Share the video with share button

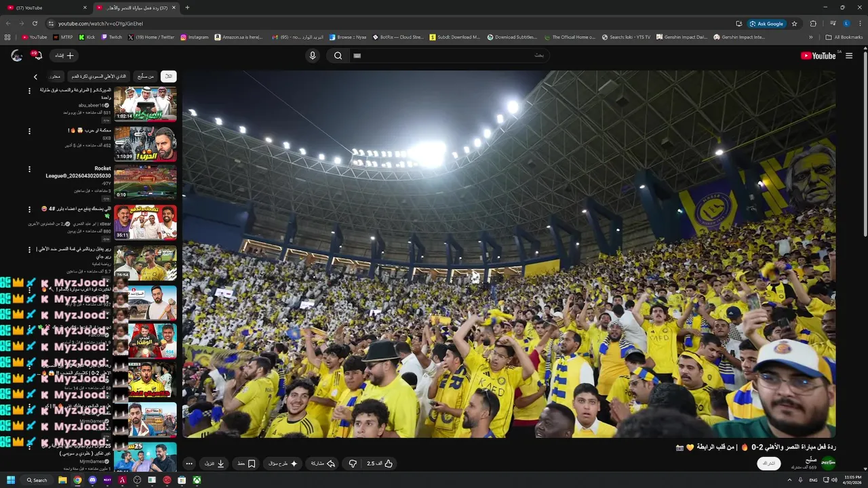tap(323, 464)
